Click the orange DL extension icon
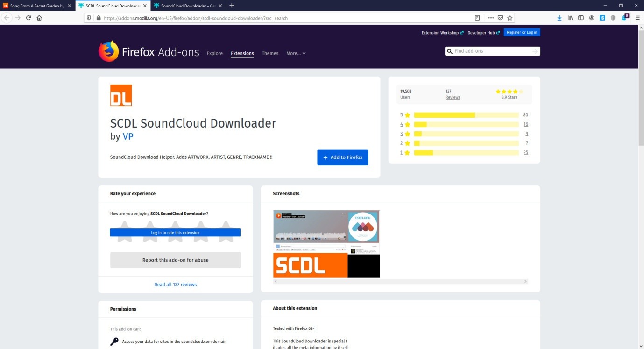 click(x=121, y=95)
